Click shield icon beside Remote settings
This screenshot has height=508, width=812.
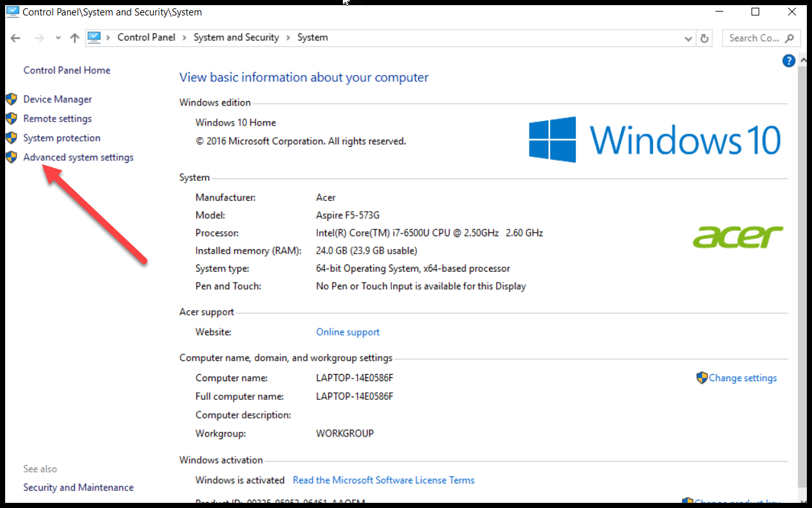[11, 118]
